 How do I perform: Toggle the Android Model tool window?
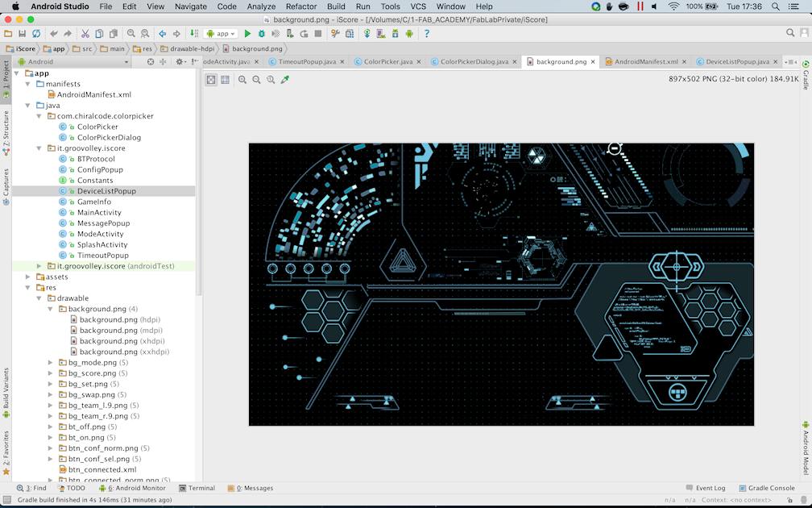[x=806, y=448]
